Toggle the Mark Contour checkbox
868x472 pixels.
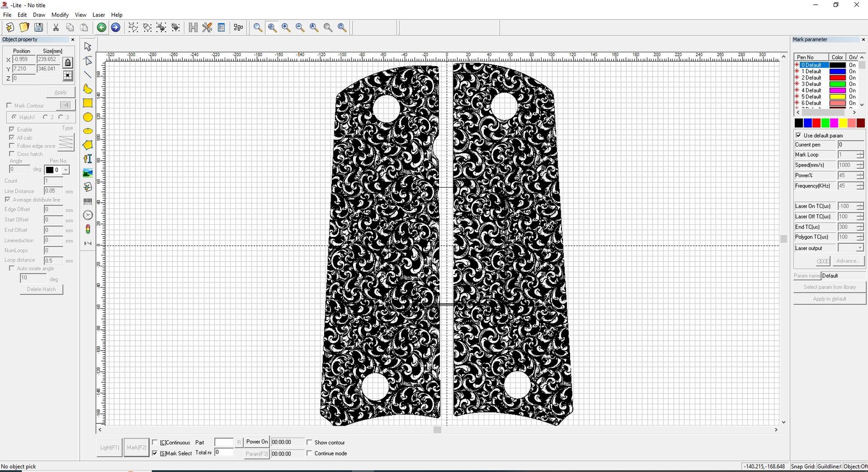coord(9,106)
